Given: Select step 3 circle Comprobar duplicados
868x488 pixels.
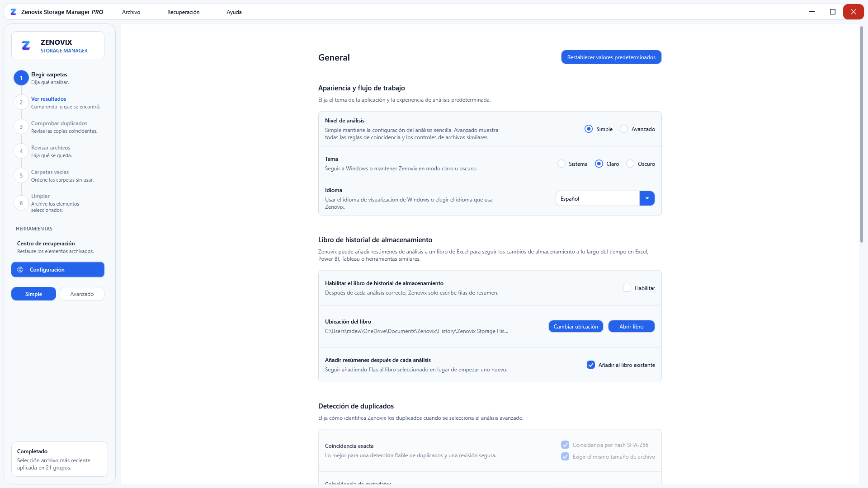Looking at the screenshot, I should (x=21, y=127).
